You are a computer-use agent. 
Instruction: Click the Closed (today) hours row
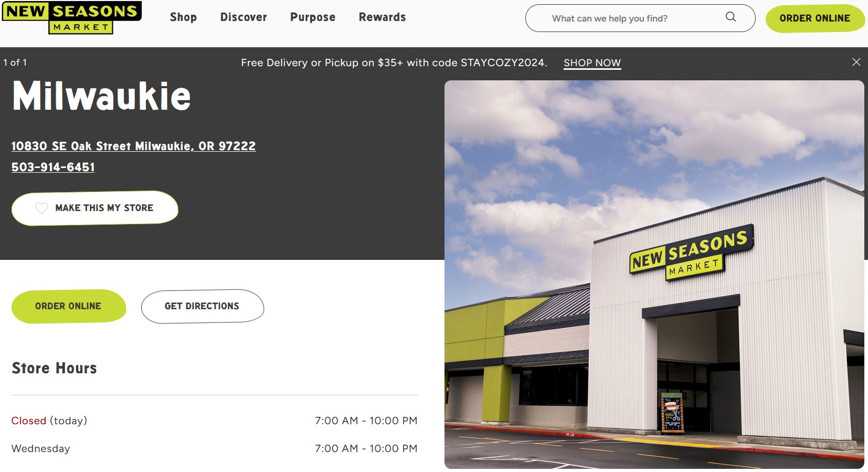[x=215, y=421]
